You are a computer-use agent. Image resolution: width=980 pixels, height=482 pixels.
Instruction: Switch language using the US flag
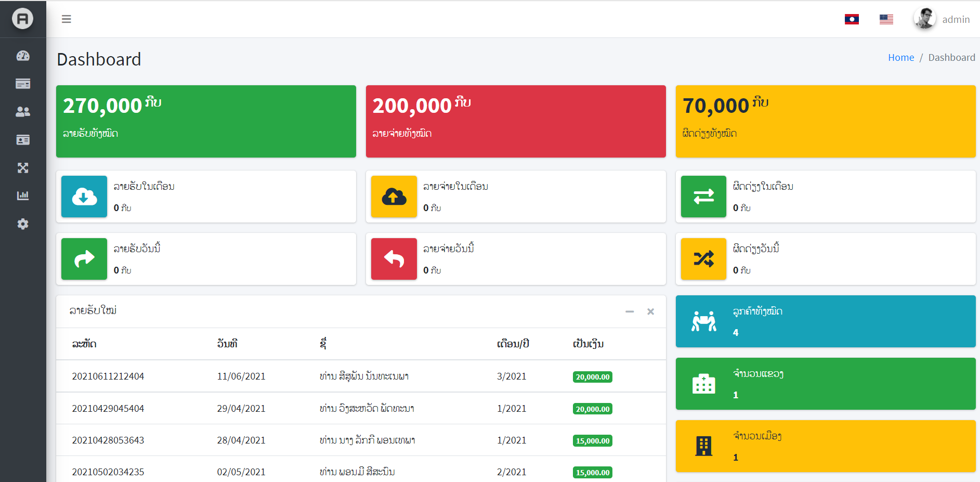pos(886,19)
